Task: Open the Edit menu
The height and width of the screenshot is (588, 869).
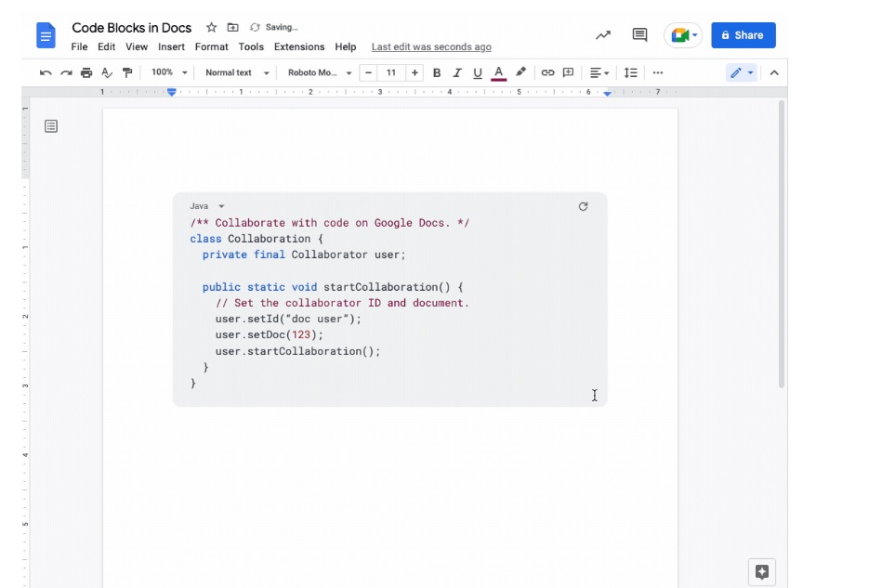Action: 106,47
